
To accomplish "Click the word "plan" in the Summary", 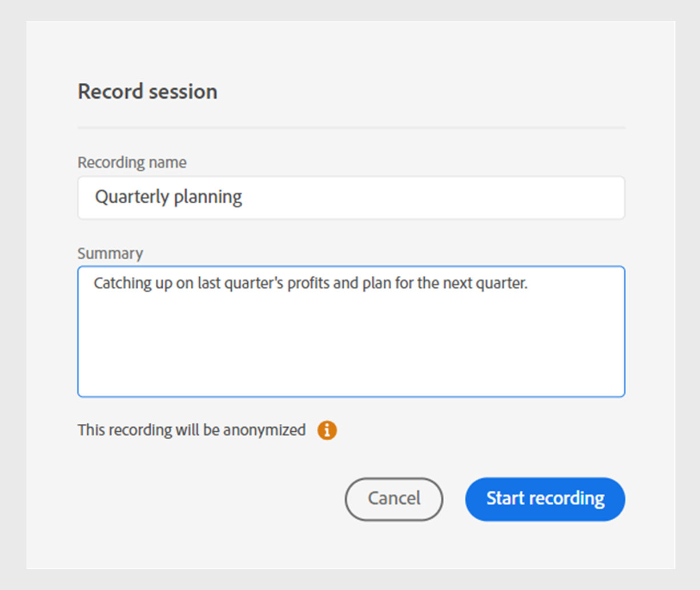I will [x=377, y=283].
